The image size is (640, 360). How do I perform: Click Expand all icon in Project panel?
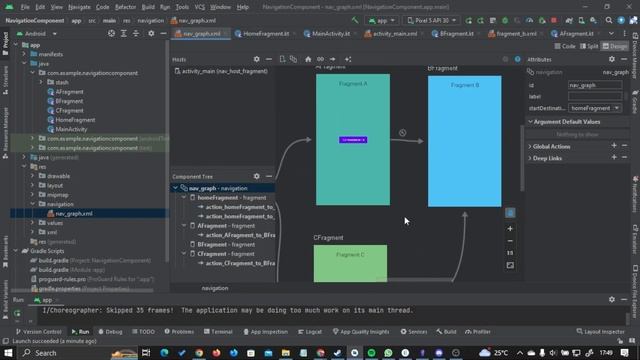coord(124,33)
